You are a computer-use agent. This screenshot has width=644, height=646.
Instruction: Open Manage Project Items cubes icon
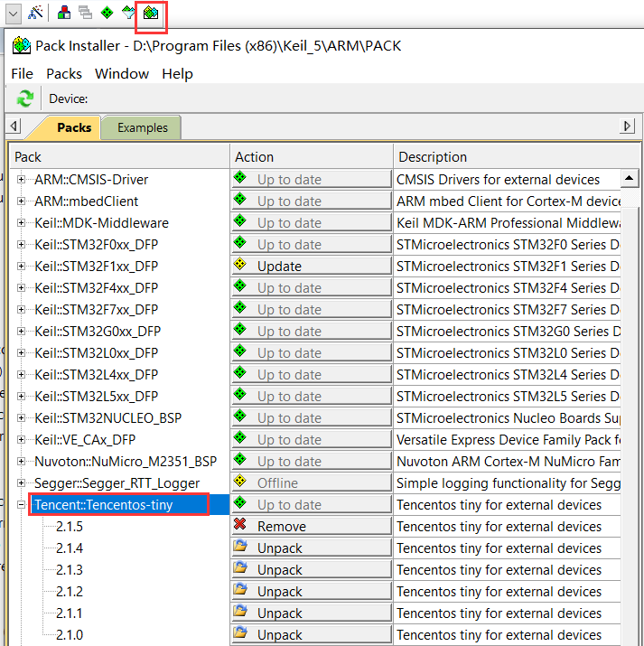point(64,13)
